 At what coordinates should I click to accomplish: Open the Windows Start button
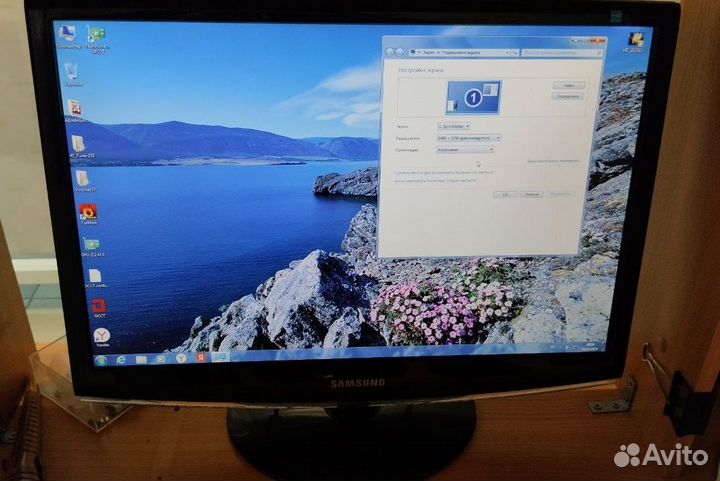[x=101, y=360]
